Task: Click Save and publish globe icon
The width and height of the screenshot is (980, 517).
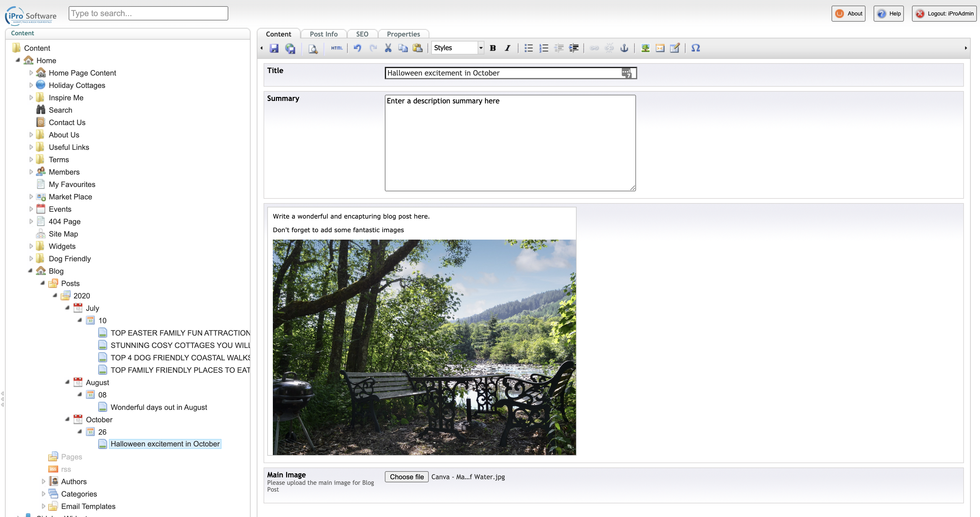Action: [x=290, y=48]
